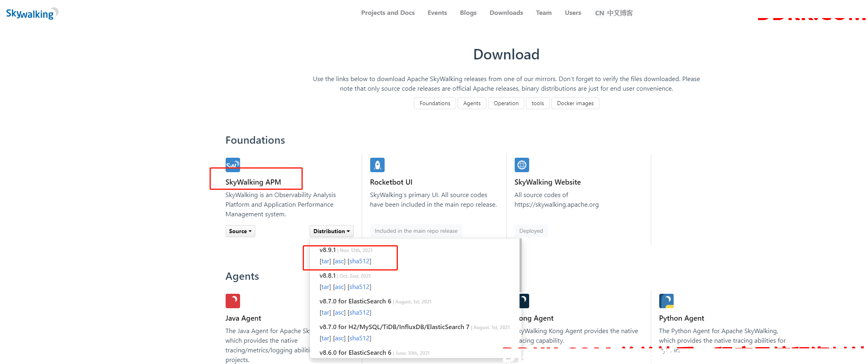Go to Blogs page
The image size is (868, 364).
(x=468, y=13)
